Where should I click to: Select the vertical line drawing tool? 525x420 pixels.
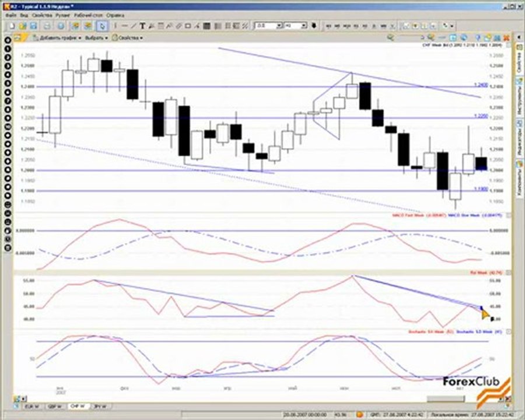116,26
